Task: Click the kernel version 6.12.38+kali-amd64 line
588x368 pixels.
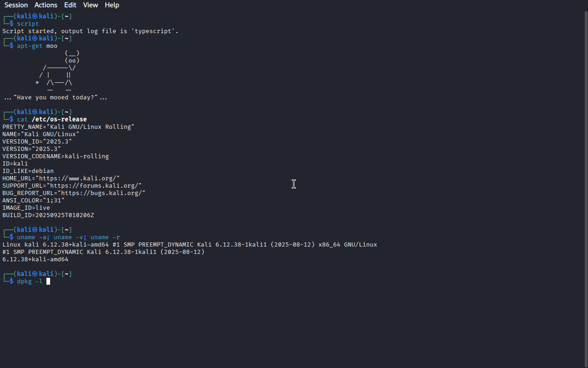Action: coord(35,259)
